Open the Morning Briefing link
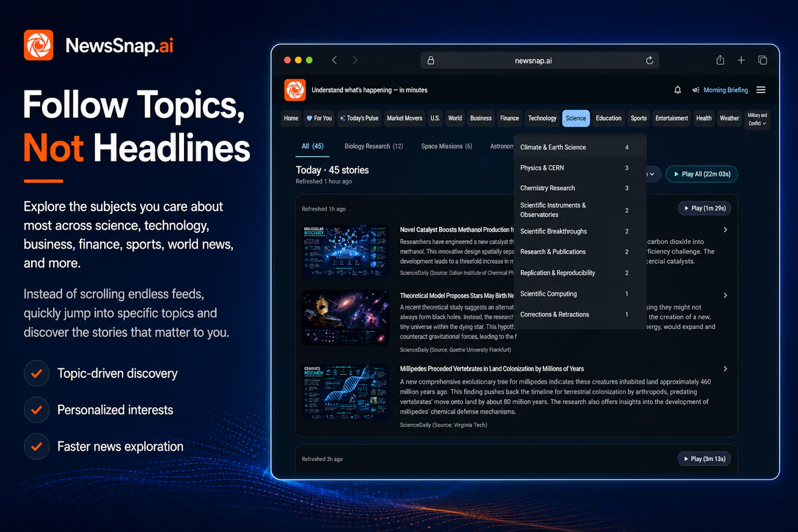Screen dimensions: 798x532 pyautogui.click(x=726, y=90)
